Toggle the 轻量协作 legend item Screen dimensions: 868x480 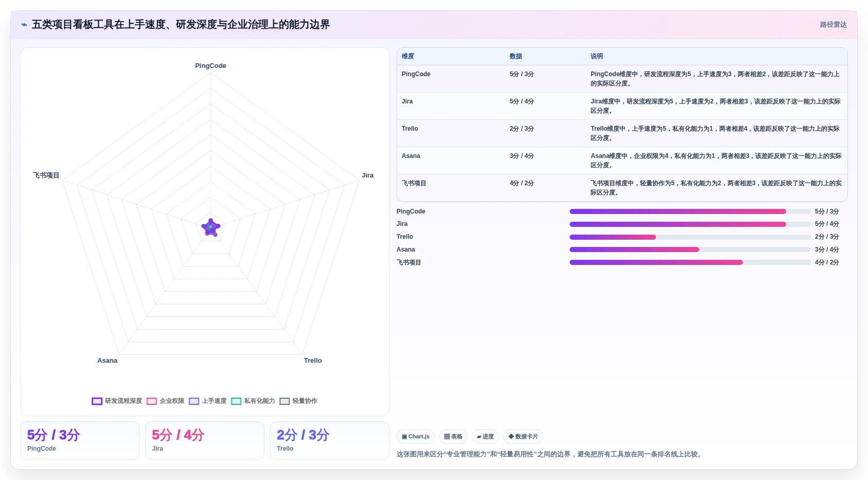(x=298, y=401)
